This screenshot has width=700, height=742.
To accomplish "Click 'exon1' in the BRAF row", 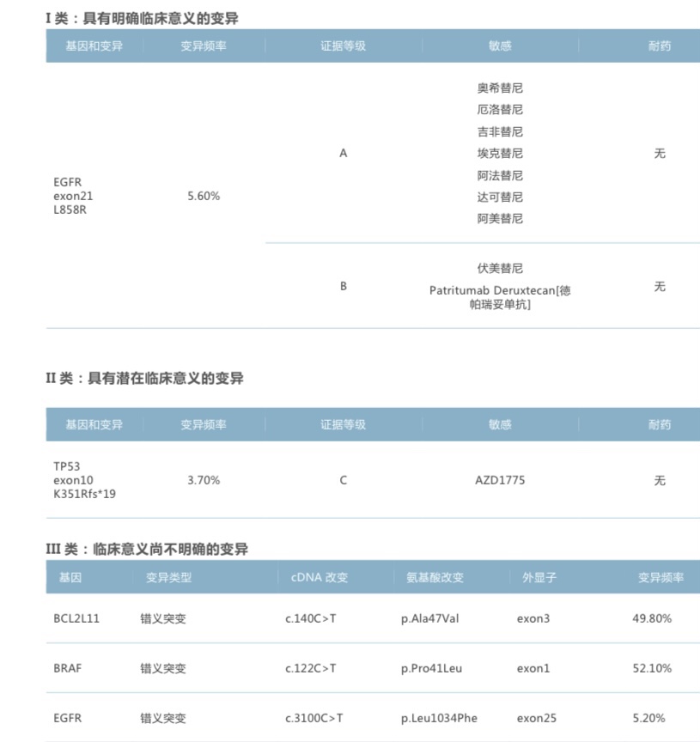I will (x=533, y=668).
